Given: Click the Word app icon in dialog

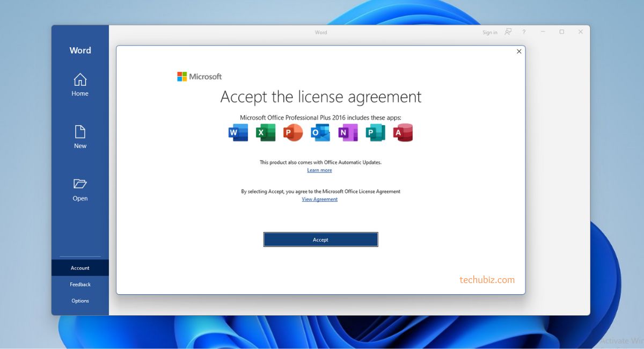Looking at the screenshot, I should point(238,133).
